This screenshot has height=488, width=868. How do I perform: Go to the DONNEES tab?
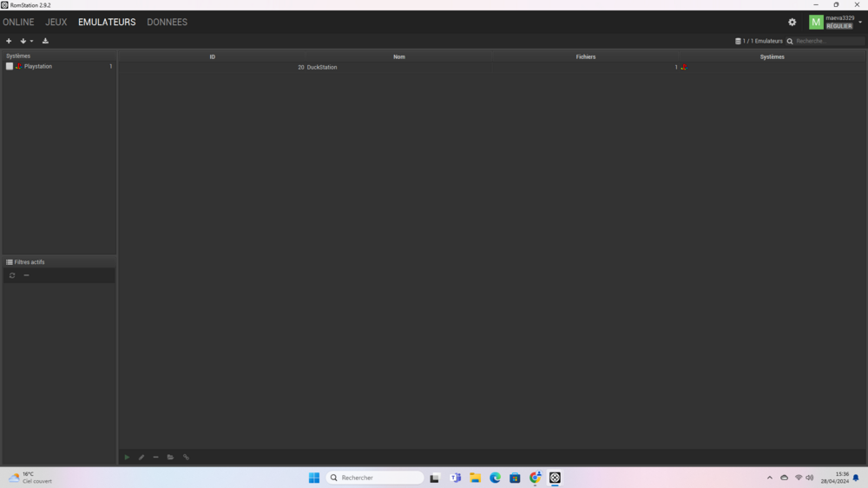coord(167,22)
